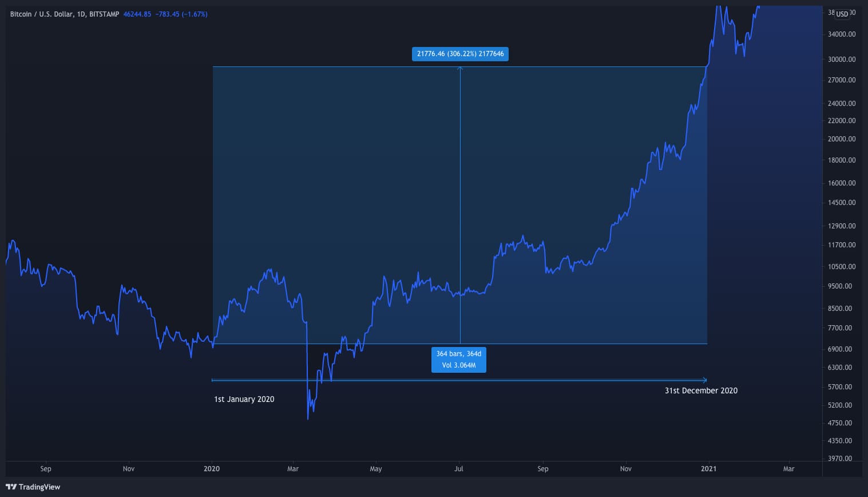Click the Jul label on time axis
868x497 pixels.
(458, 469)
